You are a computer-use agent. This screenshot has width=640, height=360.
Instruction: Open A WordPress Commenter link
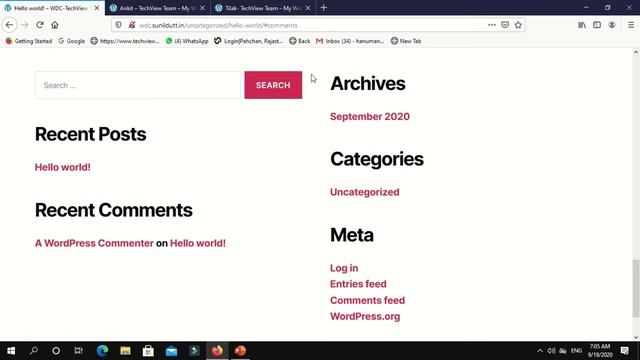pyautogui.click(x=94, y=243)
